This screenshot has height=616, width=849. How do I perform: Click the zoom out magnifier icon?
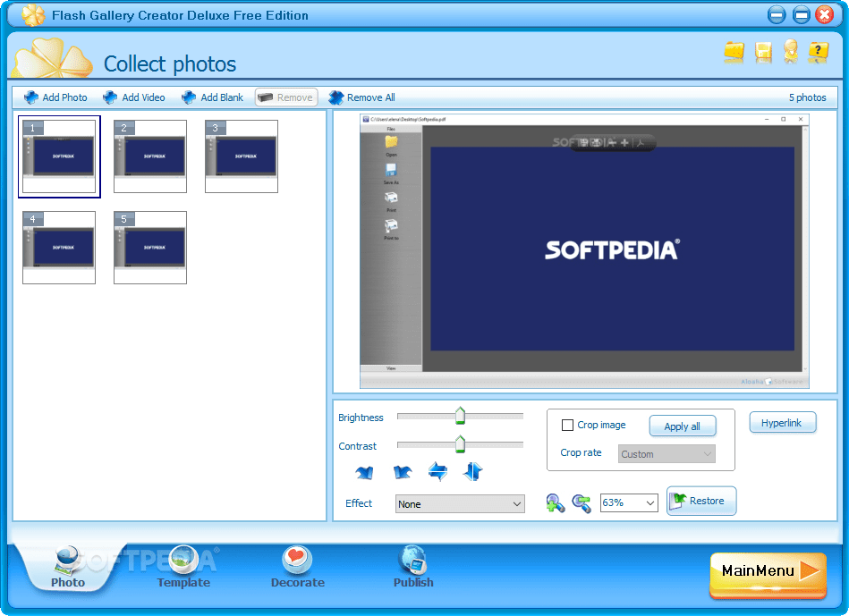click(x=582, y=502)
